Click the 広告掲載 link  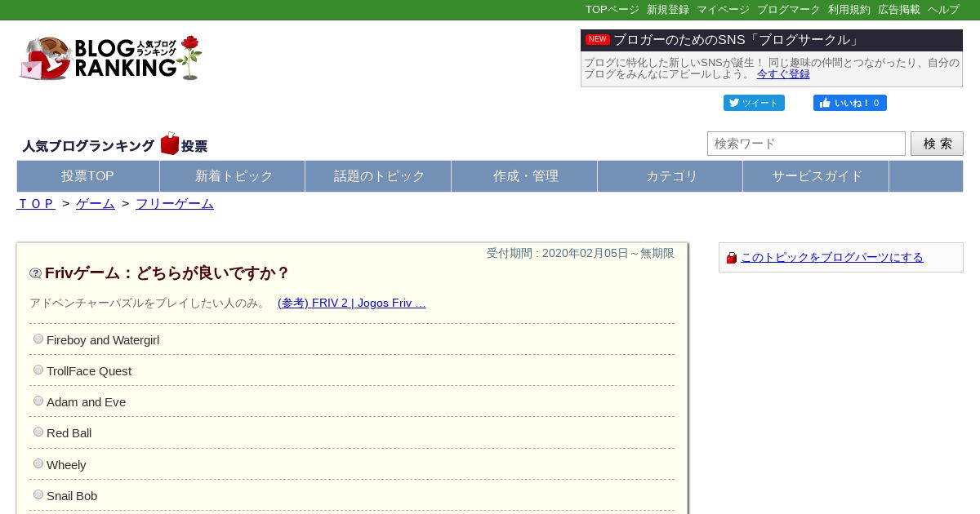tap(899, 10)
